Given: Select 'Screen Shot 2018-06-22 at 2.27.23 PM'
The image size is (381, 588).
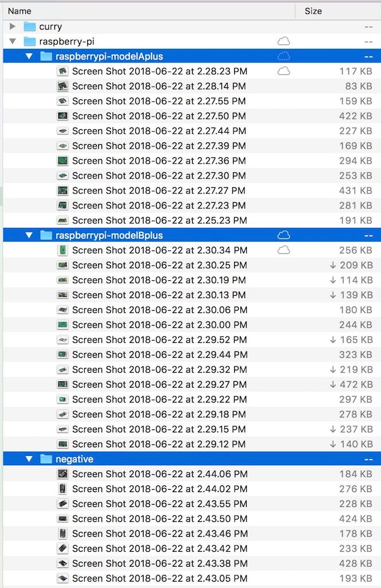Looking at the screenshot, I should click(x=159, y=206).
